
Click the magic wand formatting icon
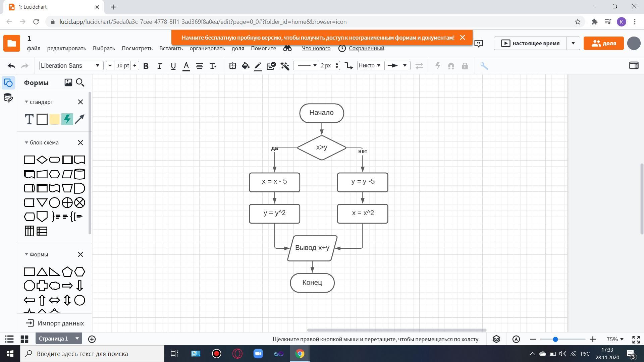click(285, 66)
